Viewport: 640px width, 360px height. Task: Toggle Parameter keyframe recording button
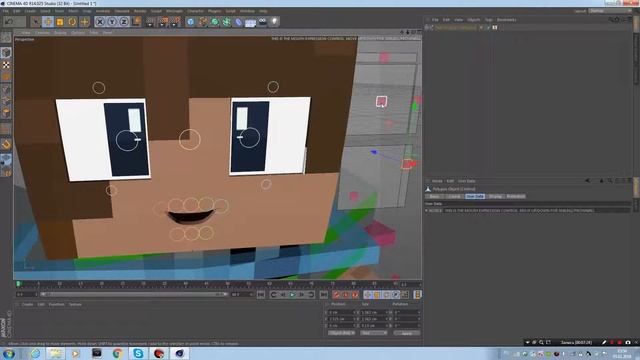pyautogui.click(x=396, y=295)
